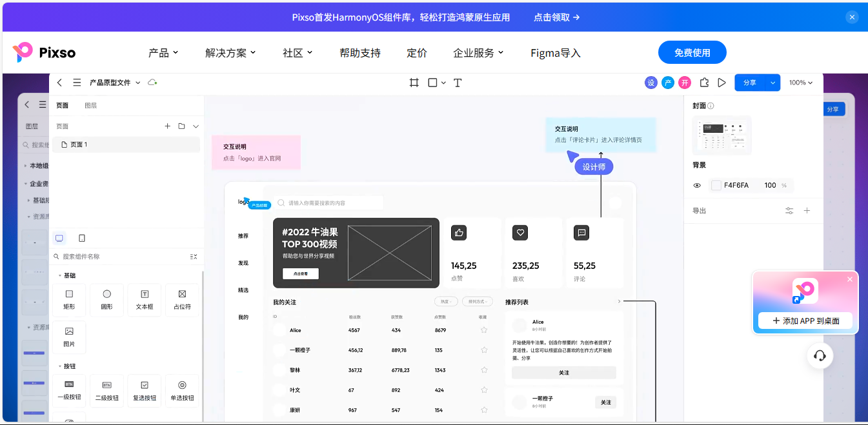Click the F4F6FA background color swatch
The height and width of the screenshot is (425, 868).
pos(716,186)
